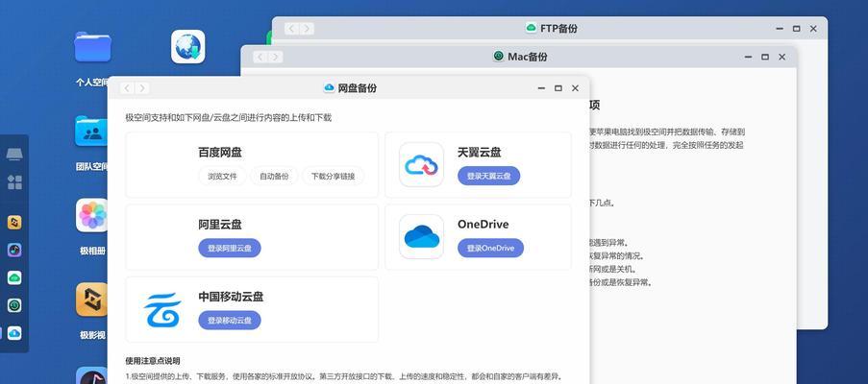Viewport: 868px width, 384px height.
Task: Switch to FTP备份 green cloud dock icon
Action: coord(14,277)
